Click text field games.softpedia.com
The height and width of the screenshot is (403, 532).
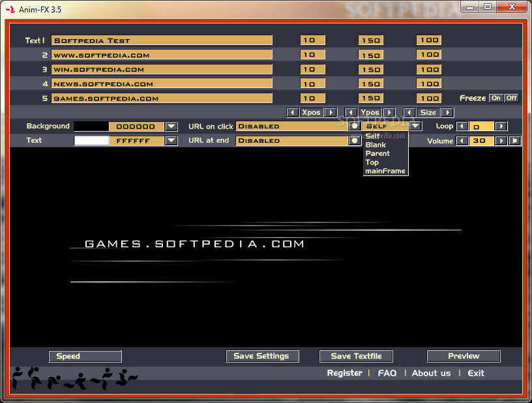pos(162,98)
